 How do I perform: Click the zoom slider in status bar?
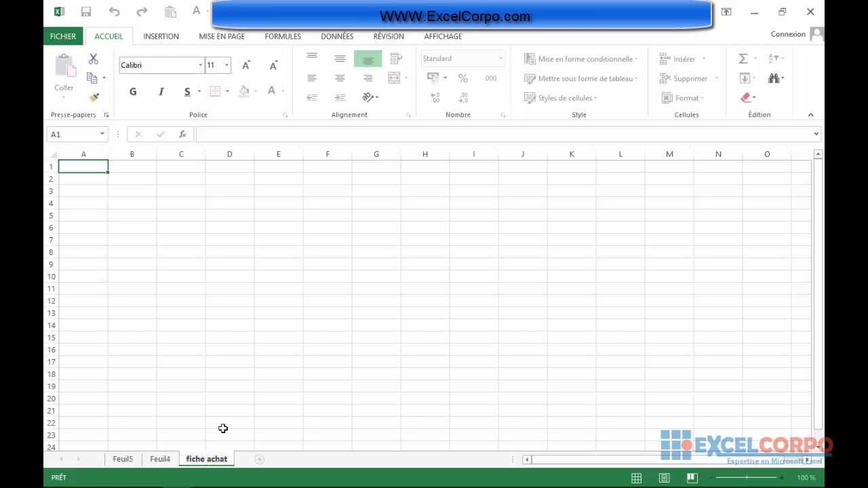coord(747,478)
